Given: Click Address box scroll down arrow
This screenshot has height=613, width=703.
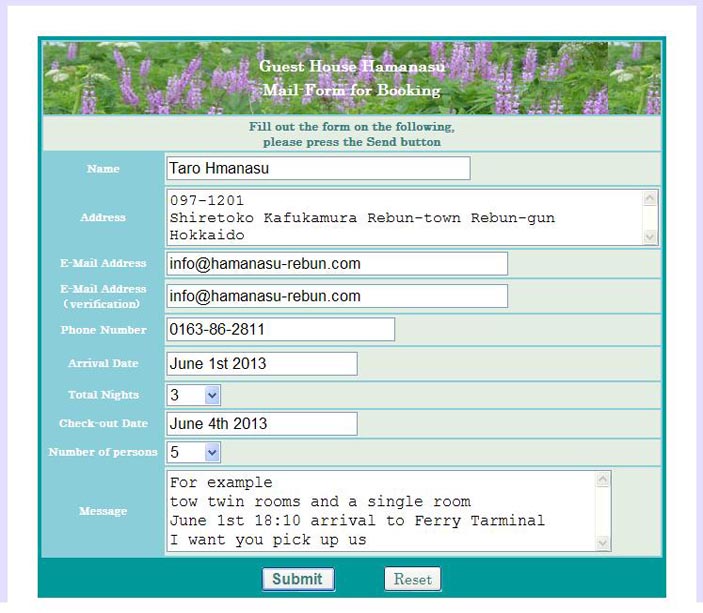Looking at the screenshot, I should [x=650, y=236].
